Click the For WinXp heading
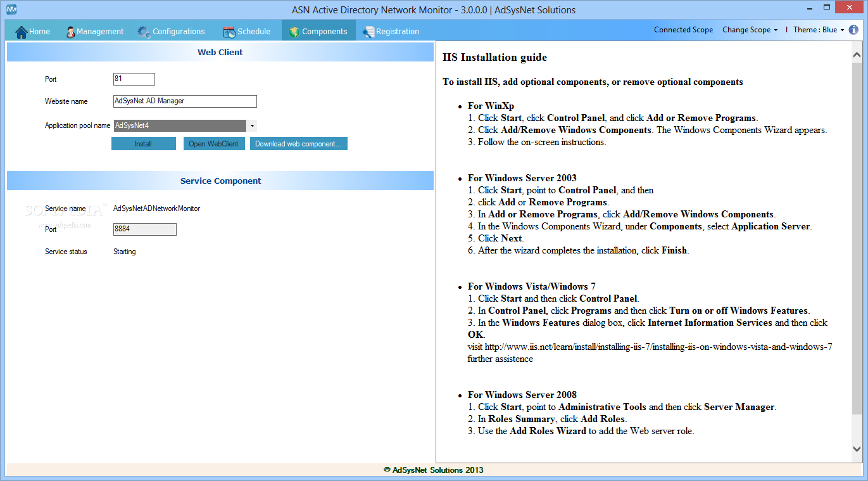The height and width of the screenshot is (481, 868). coord(491,106)
